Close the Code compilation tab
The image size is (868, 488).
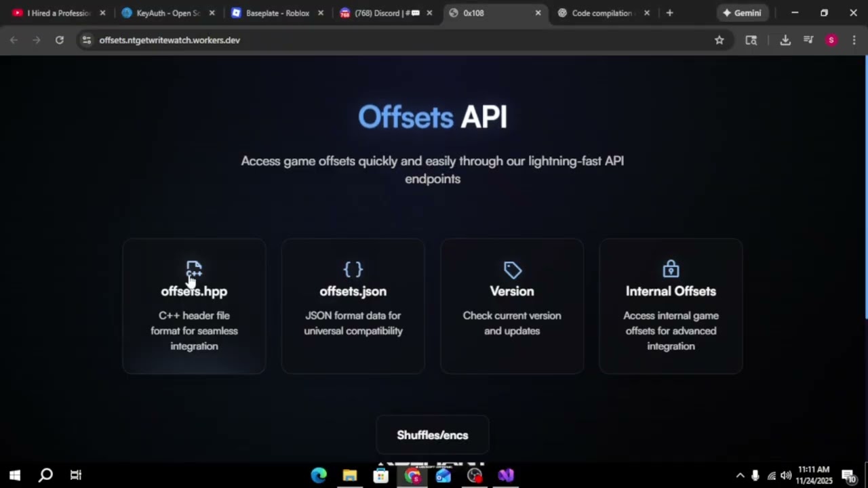(647, 13)
